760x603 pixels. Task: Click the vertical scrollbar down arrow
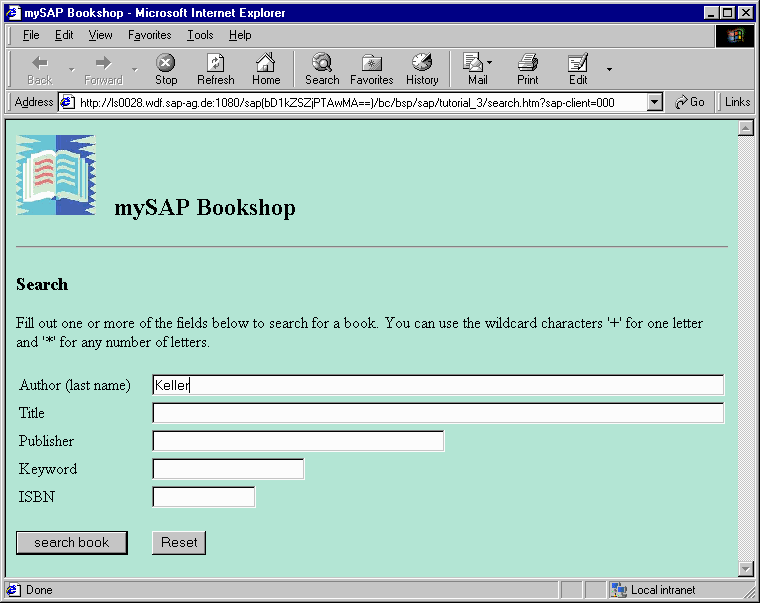click(x=745, y=569)
